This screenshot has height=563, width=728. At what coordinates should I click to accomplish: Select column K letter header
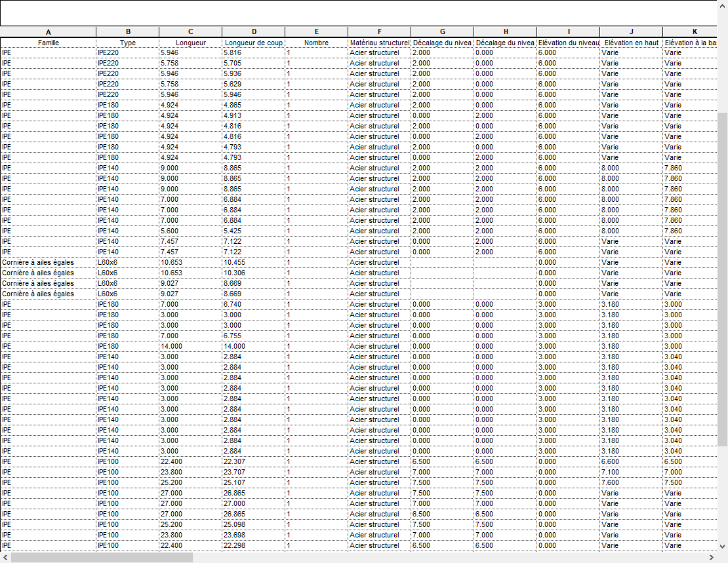pos(694,32)
